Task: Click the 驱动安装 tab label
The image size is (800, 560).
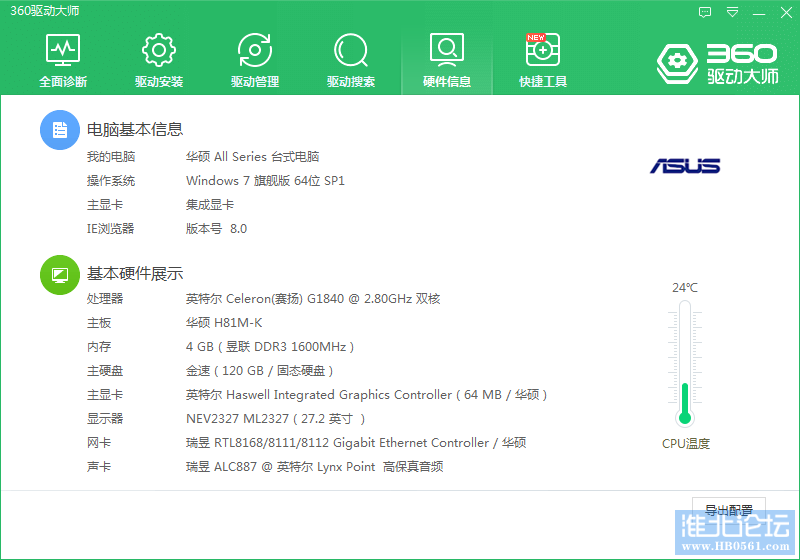Action: click(159, 82)
